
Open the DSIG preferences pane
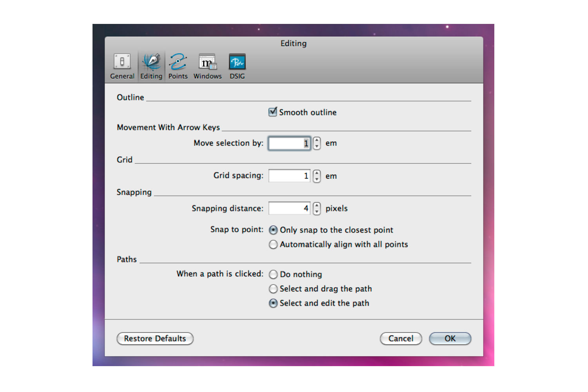(237, 67)
